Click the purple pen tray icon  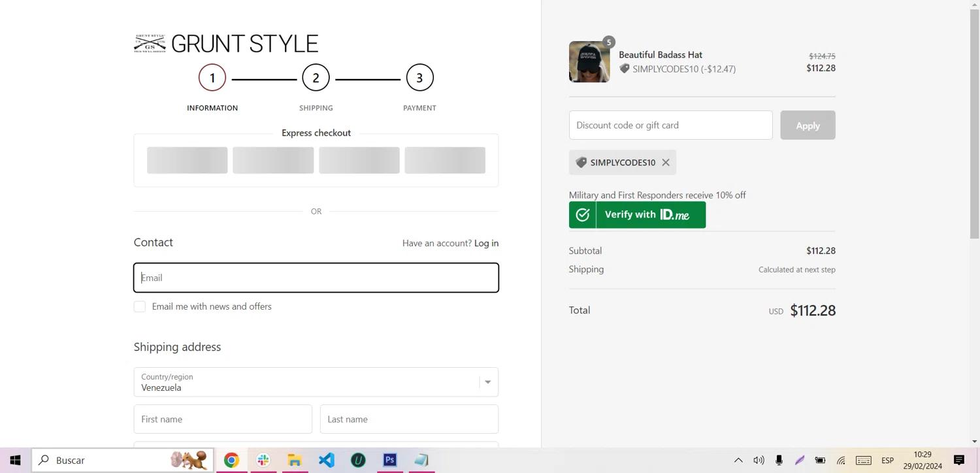pos(799,460)
